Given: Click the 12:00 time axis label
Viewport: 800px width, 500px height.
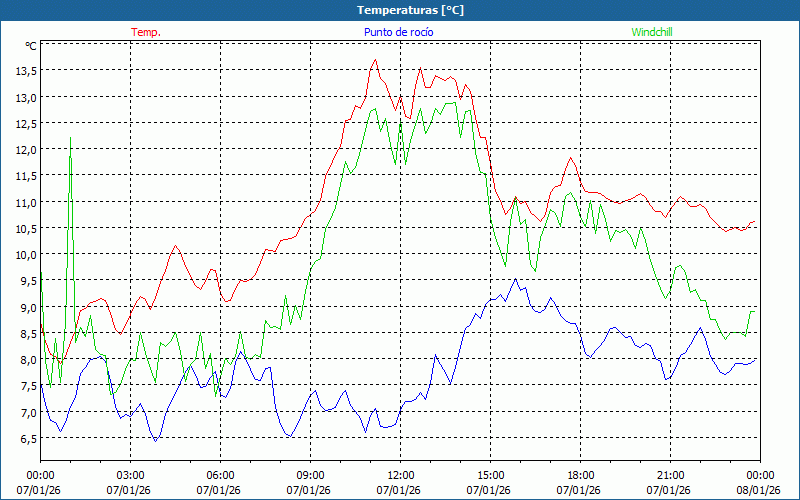Looking at the screenshot, I should click(400, 475).
